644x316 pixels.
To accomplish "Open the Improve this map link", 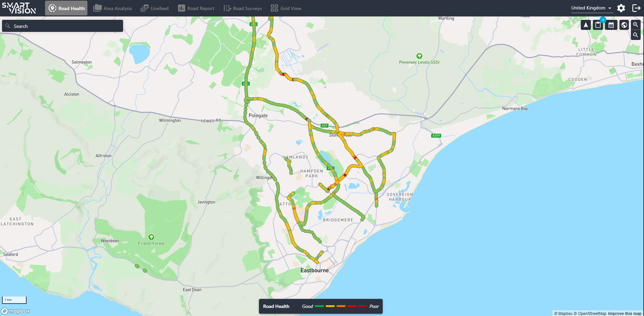I will click(624, 314).
